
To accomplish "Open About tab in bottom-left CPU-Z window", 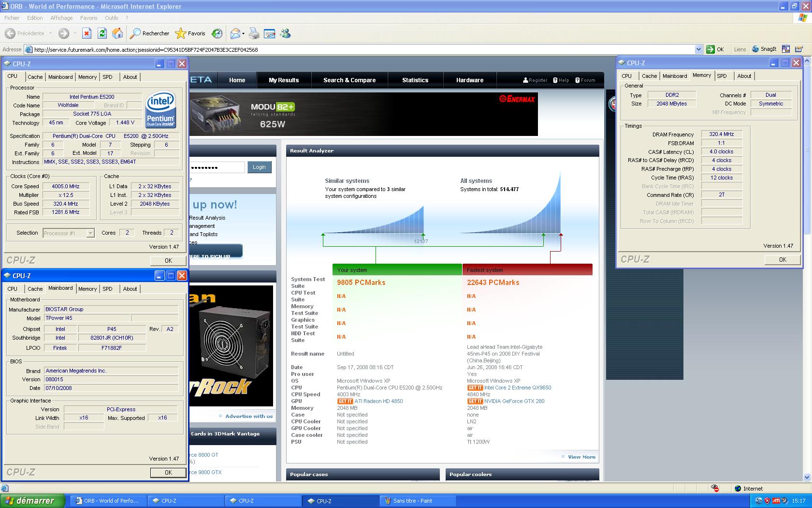I will tap(130, 289).
